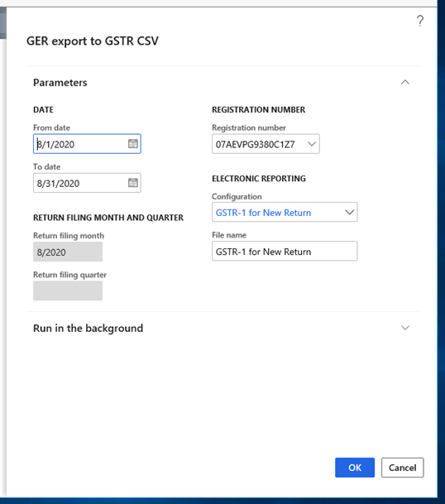This screenshot has width=445, height=504.
Task: Open the Registration number dropdown
Action: [312, 144]
